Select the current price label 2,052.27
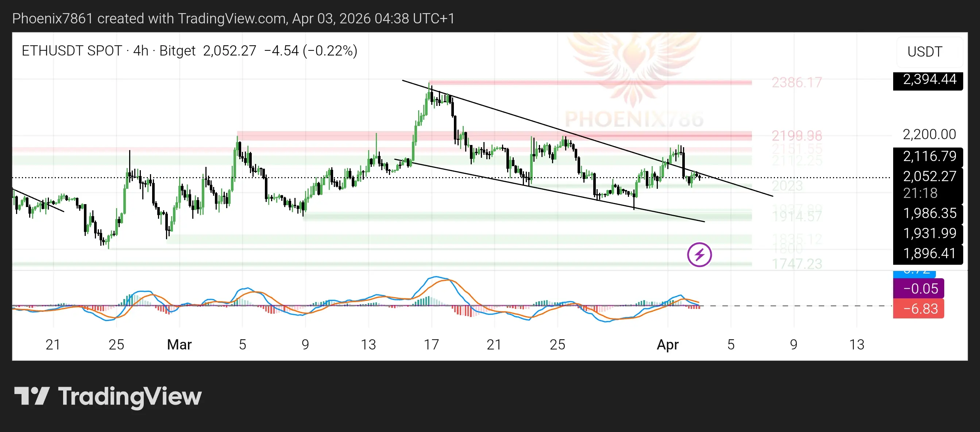Image resolution: width=980 pixels, height=432 pixels. (929, 176)
